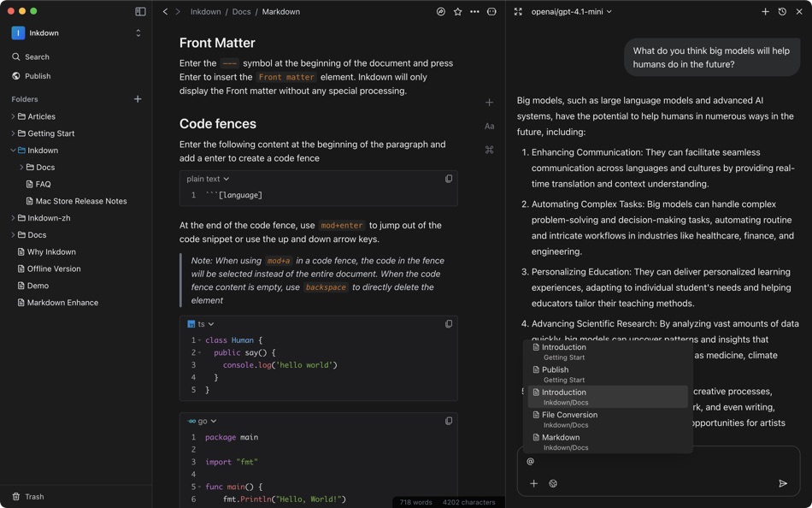Change the go code language dropdown
Viewport: 812px width, 508px height.
point(202,422)
